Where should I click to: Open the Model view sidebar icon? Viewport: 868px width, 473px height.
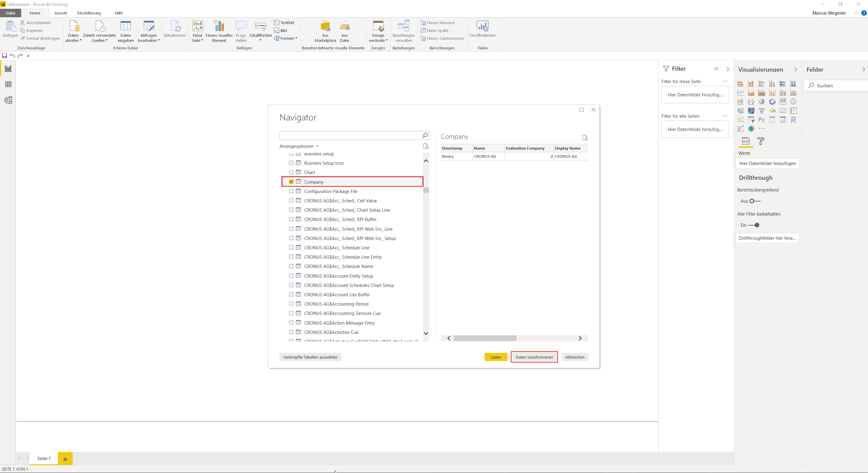click(8, 100)
